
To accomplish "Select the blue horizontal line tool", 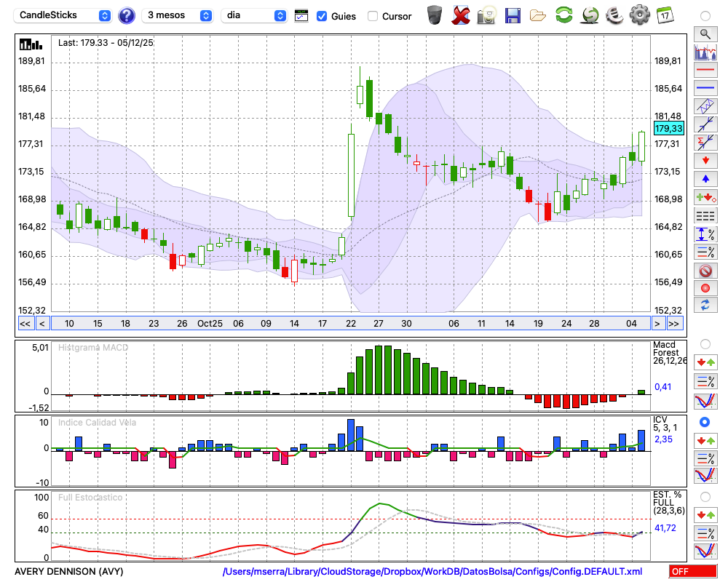I will [705, 88].
